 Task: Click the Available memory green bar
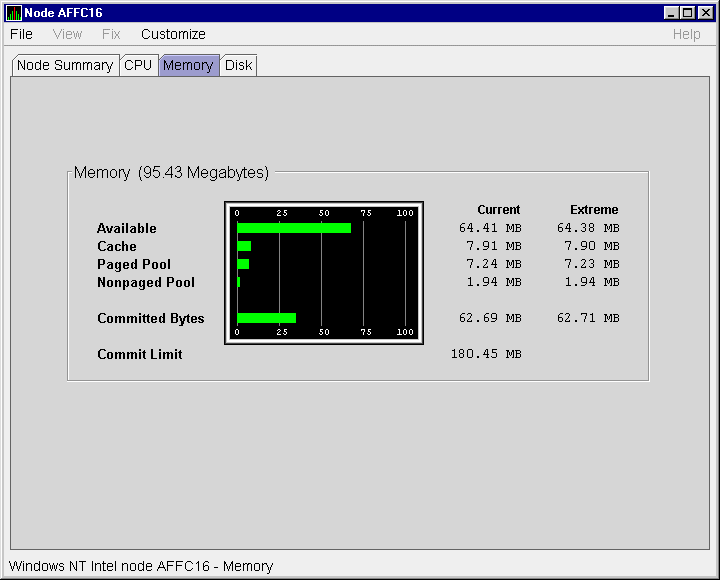point(294,228)
